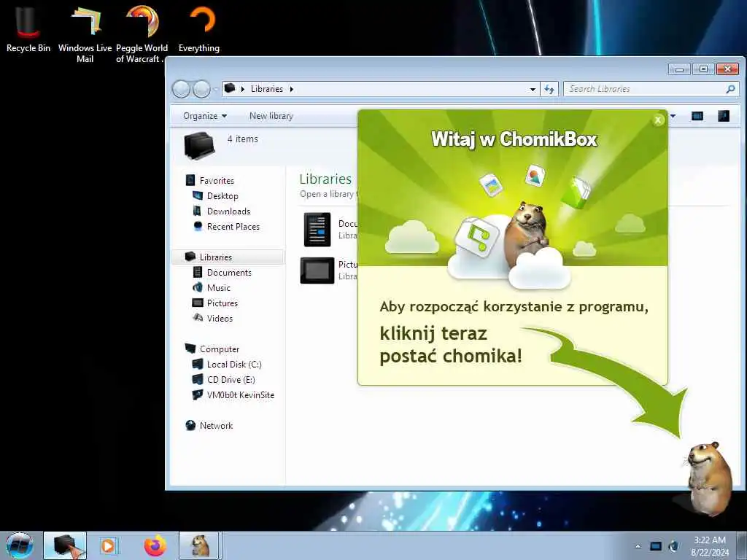Launch Windows Media Player from taskbar
Viewport: 747px width, 560px height.
pos(109,545)
